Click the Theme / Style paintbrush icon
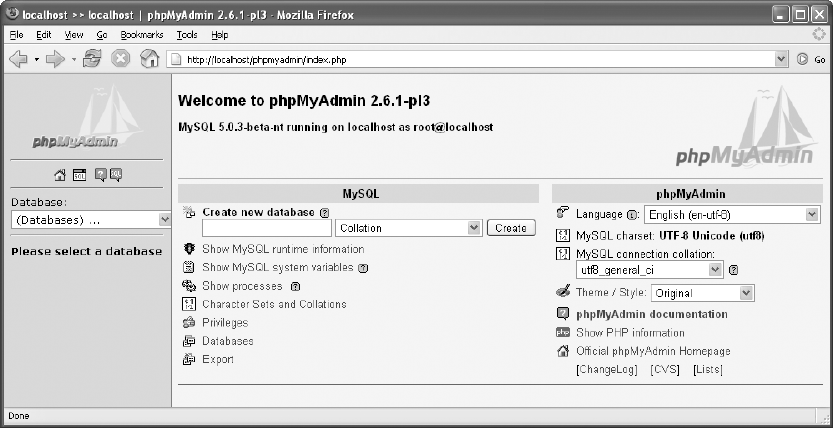 click(x=563, y=292)
